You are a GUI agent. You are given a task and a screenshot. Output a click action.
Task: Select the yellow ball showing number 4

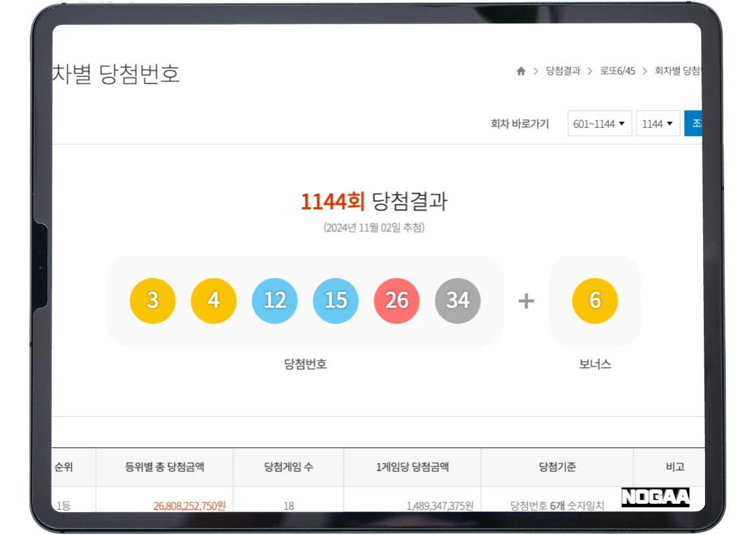tap(214, 301)
